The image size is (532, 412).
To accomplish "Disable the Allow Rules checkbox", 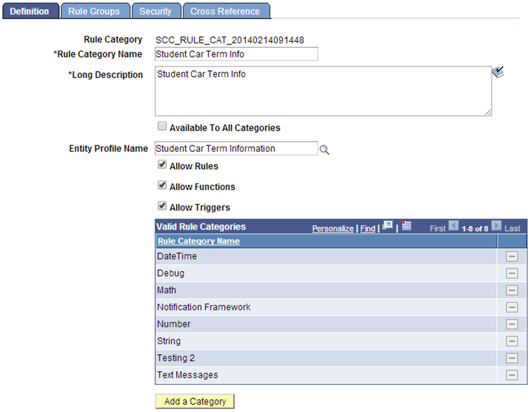I will coord(162,164).
